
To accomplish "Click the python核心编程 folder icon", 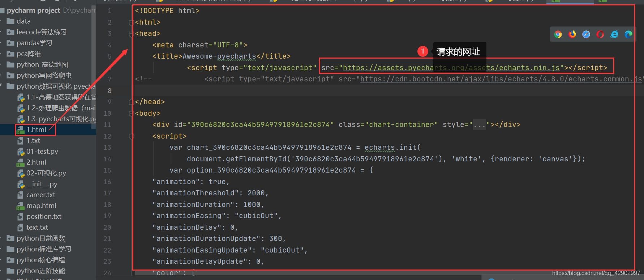I will tap(10, 260).
